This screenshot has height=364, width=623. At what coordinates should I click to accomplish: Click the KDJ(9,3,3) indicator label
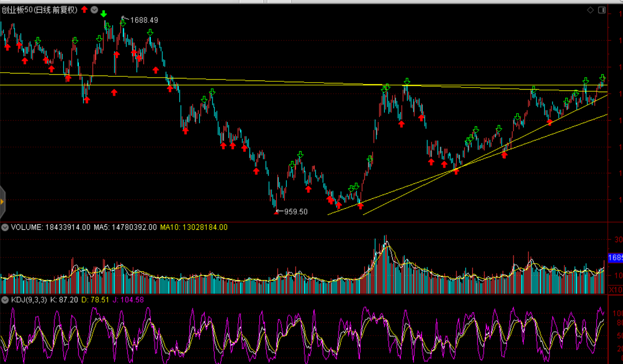click(29, 300)
